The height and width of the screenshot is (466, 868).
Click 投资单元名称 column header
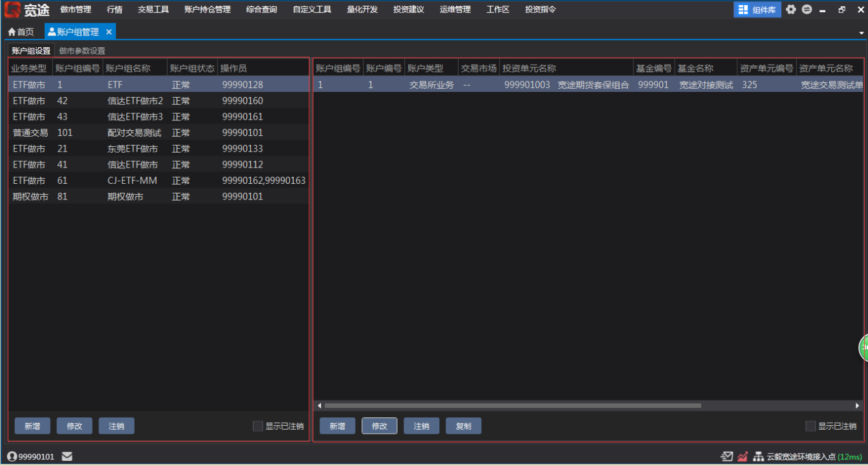[567, 68]
